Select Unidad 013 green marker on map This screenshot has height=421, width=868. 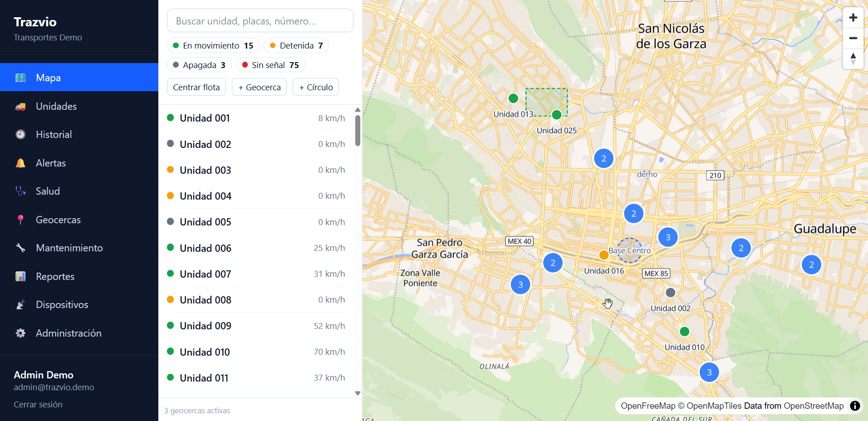[513, 98]
